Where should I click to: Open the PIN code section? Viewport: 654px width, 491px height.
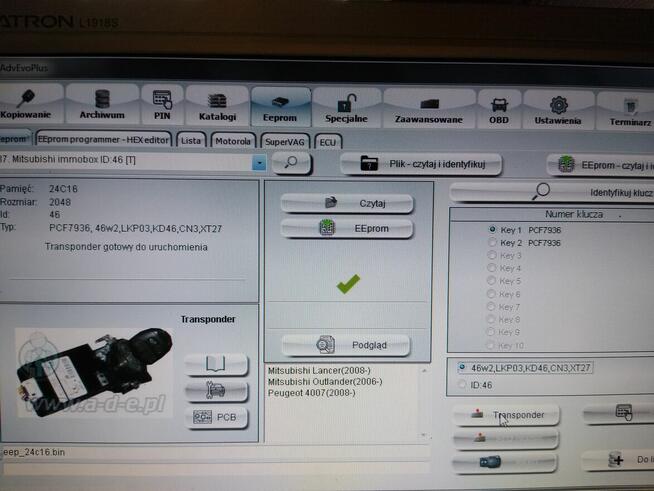click(161, 106)
